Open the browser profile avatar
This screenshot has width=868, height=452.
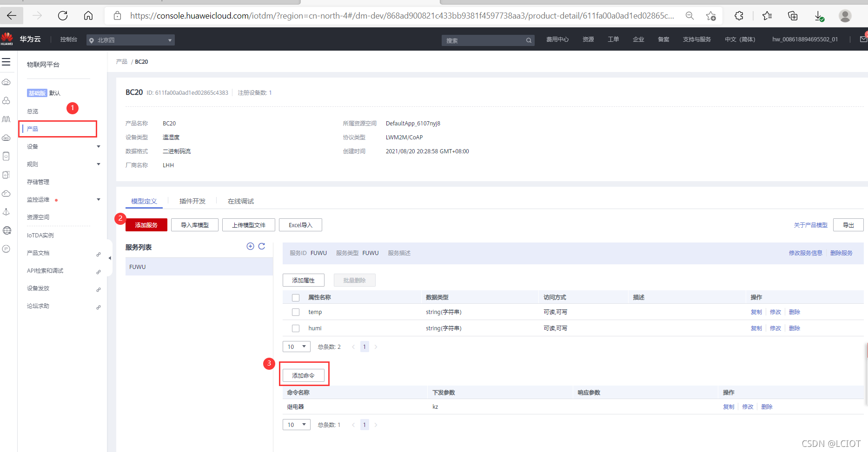click(x=845, y=16)
